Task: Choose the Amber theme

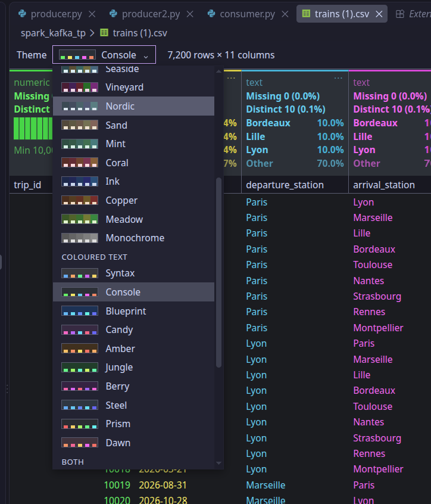Action: click(x=133, y=349)
